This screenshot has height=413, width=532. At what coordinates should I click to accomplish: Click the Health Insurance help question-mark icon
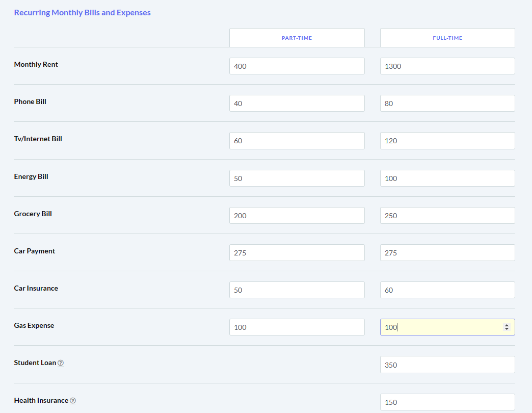tap(73, 400)
